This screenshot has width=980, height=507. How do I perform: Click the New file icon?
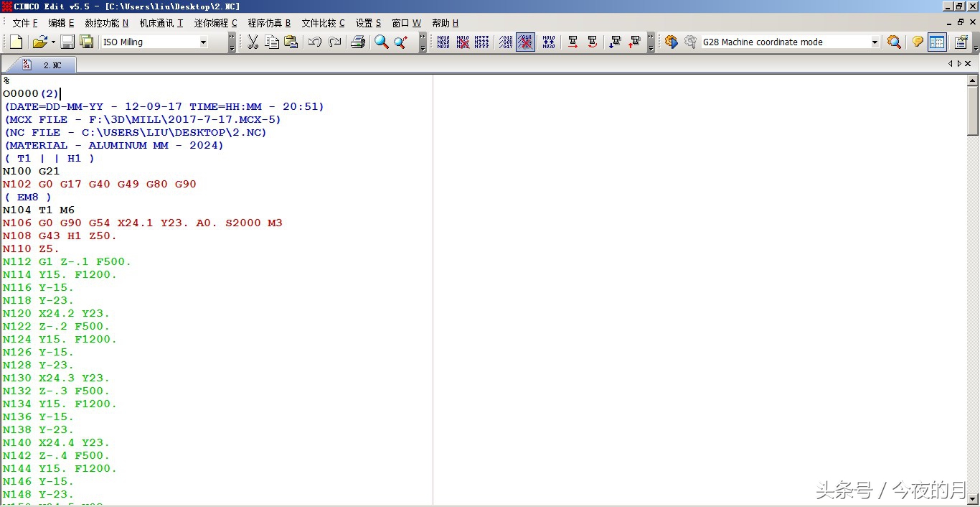(x=16, y=42)
